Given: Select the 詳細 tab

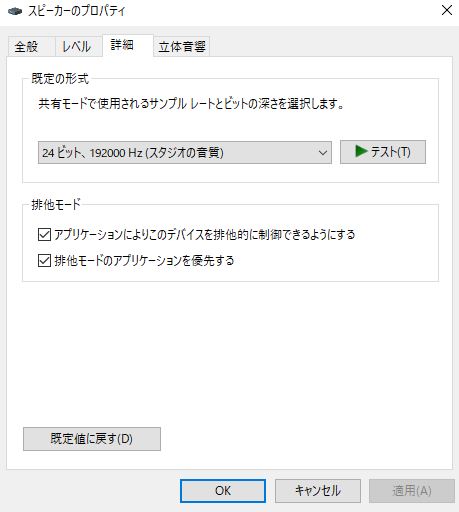Looking at the screenshot, I should pos(123,45).
